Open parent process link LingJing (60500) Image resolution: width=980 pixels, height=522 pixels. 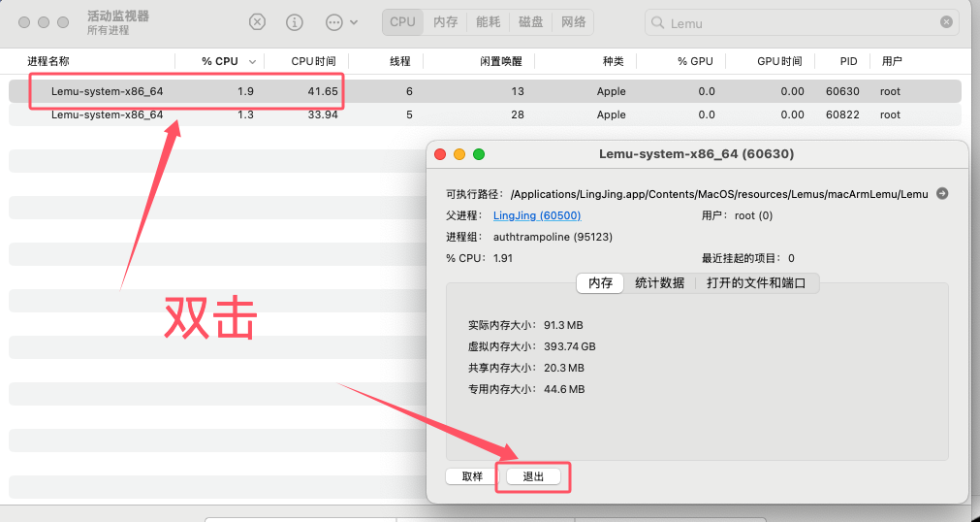tap(537, 215)
